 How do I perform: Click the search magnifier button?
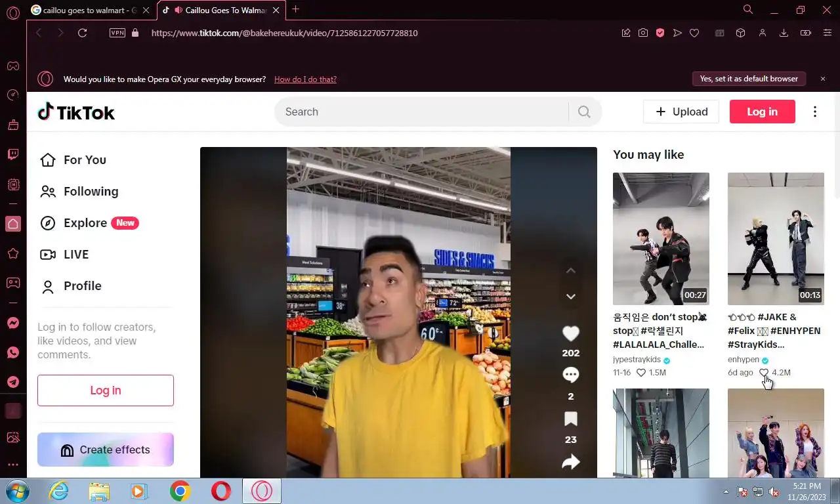click(584, 112)
